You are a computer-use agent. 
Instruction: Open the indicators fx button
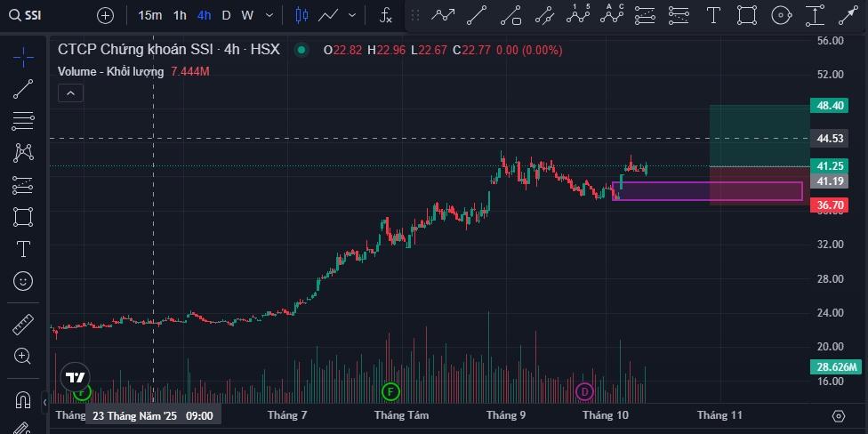click(385, 15)
